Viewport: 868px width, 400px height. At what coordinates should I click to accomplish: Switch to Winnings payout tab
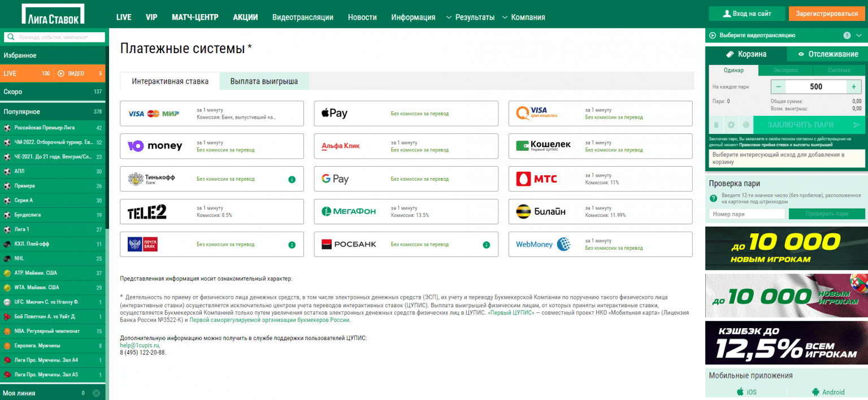coord(264,81)
